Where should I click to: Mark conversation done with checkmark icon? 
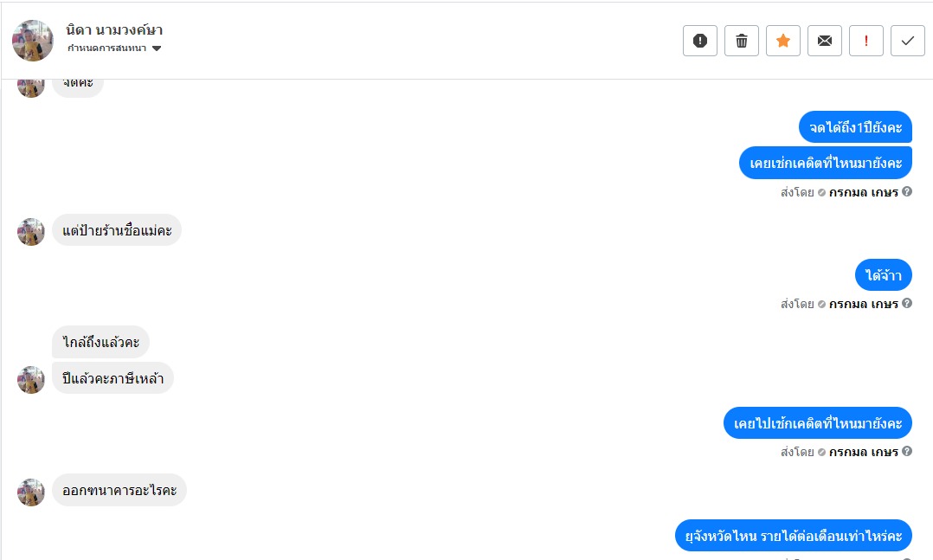click(x=908, y=41)
